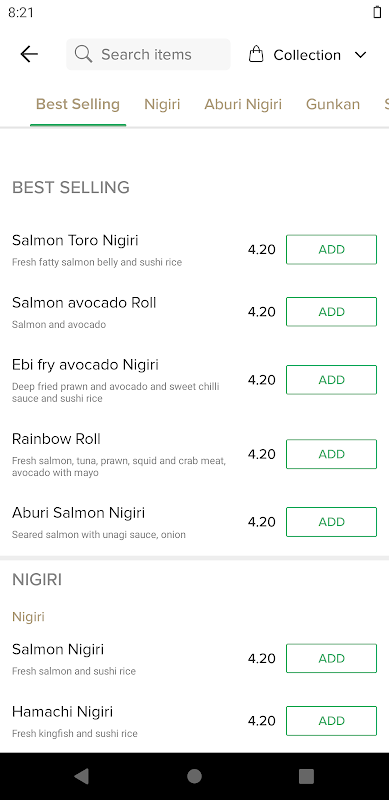Add Hamachi Nigiri to order
The height and width of the screenshot is (800, 389).
tap(331, 721)
